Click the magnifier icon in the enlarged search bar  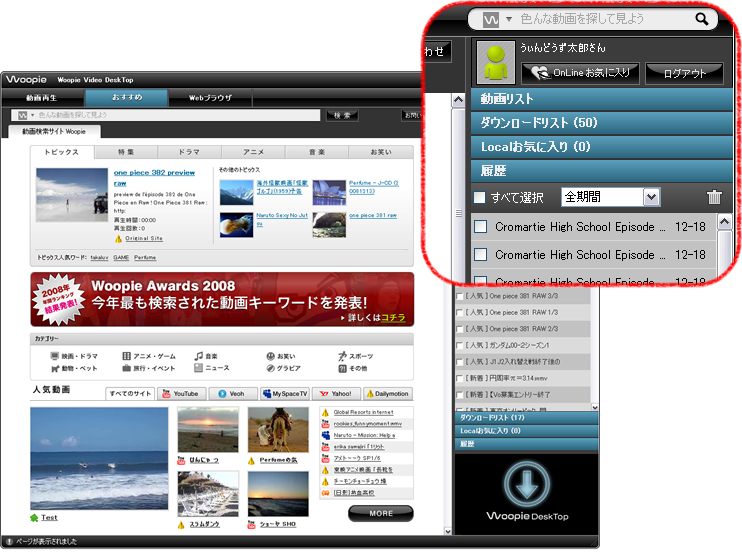(702, 19)
